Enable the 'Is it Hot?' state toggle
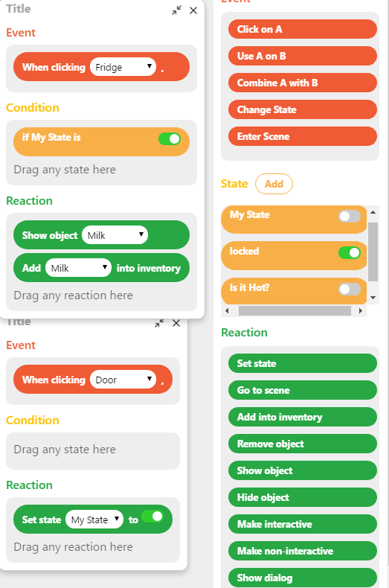 point(350,289)
